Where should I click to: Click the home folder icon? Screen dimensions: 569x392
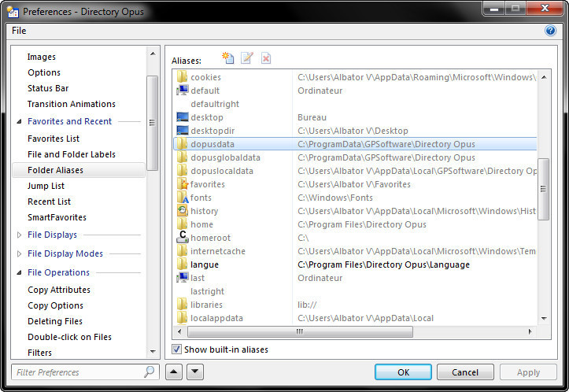182,224
